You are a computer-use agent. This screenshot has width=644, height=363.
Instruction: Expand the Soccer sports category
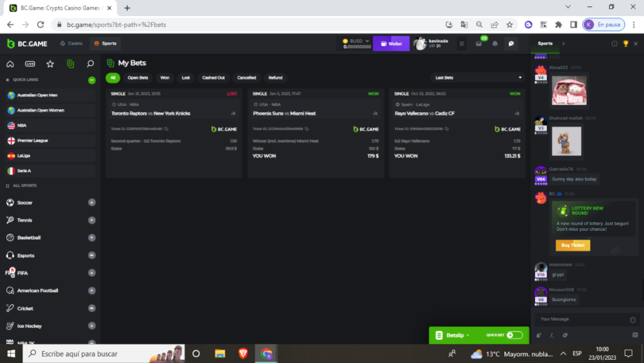coord(91,202)
